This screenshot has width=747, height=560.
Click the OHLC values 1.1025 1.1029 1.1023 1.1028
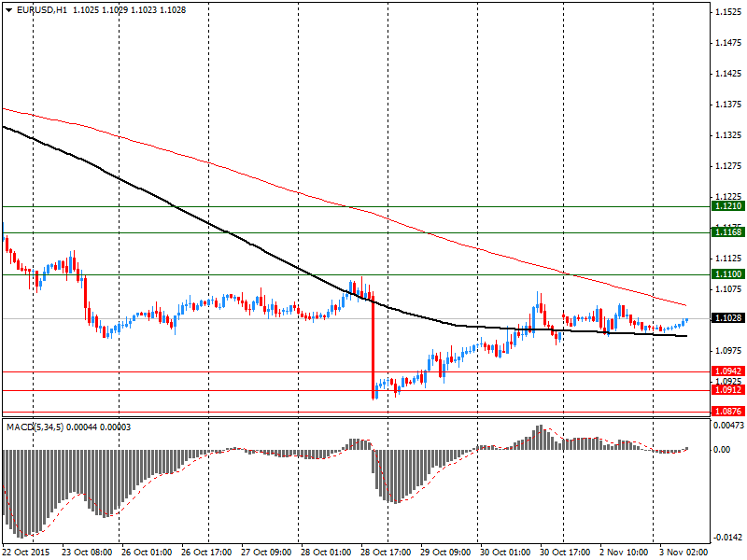[129, 10]
